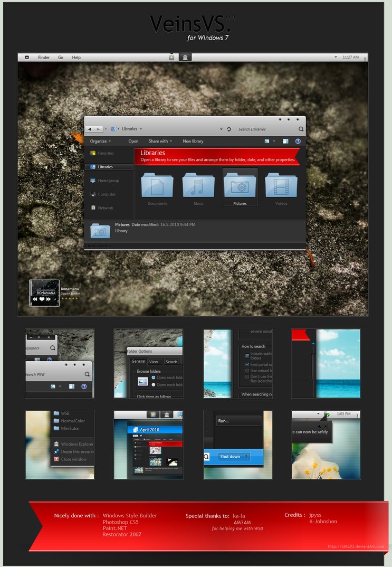392x567 pixels.
Task: Go forward in the Libraries window
Action: (98, 129)
